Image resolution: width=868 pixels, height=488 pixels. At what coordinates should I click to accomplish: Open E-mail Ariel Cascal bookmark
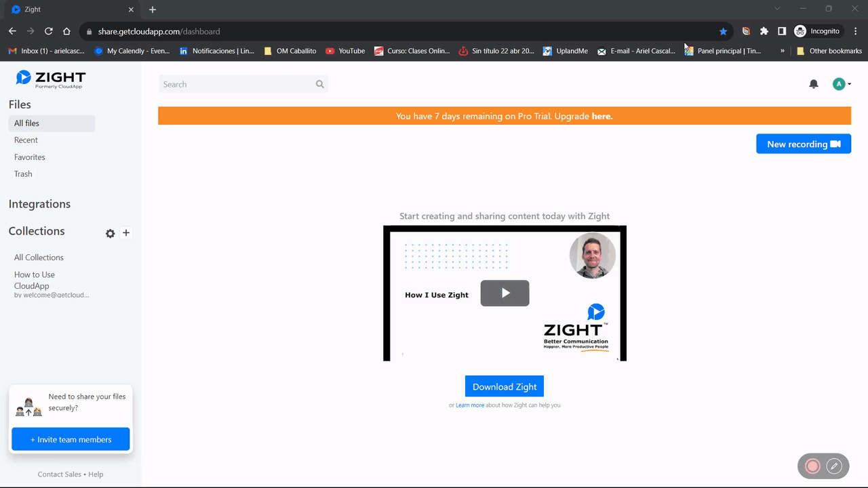pyautogui.click(x=636, y=51)
